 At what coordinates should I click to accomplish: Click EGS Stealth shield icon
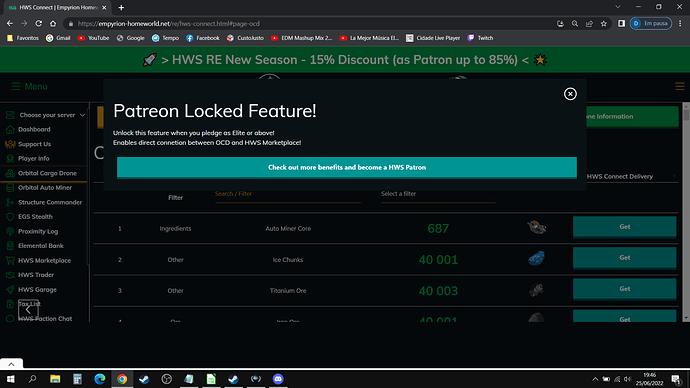point(10,216)
